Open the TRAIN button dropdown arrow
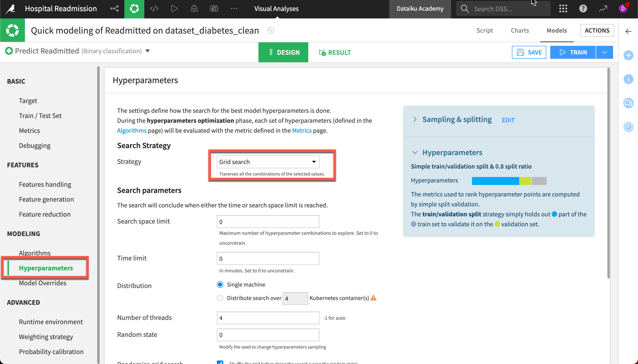Image resolution: width=638 pixels, height=364 pixels. click(604, 52)
